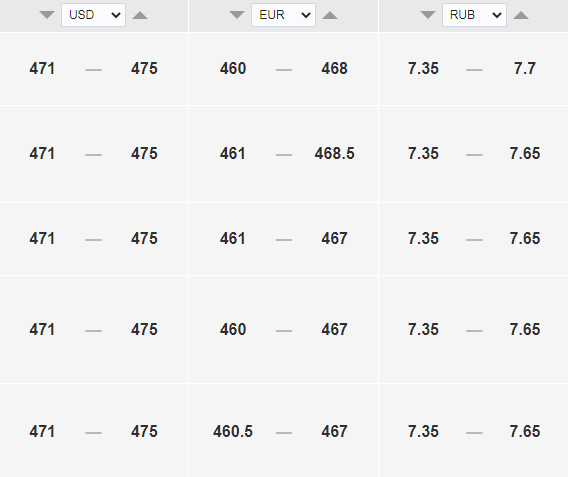This screenshot has height=477, width=568.
Task: Click the 467 EUR sell rate in third row
Action: [x=334, y=239]
